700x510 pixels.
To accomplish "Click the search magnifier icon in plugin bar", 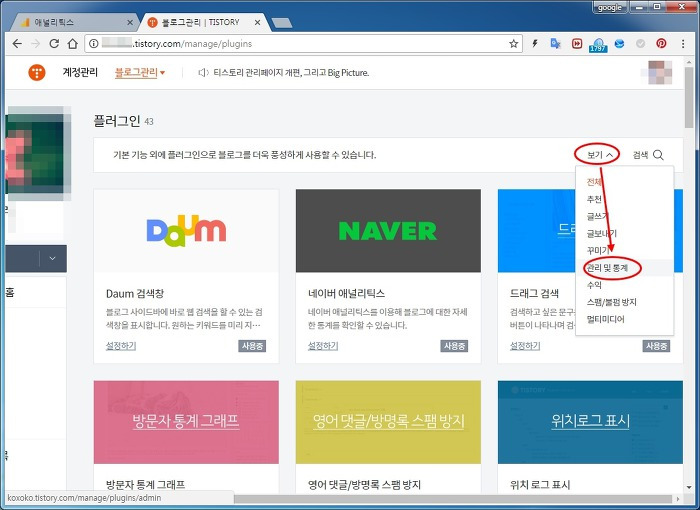I will tap(658, 155).
